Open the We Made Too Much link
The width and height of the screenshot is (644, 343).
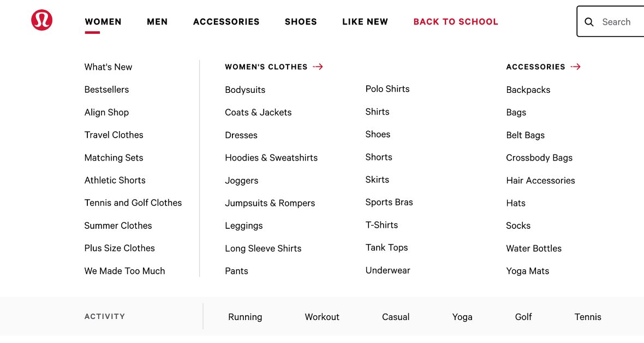pos(125,271)
